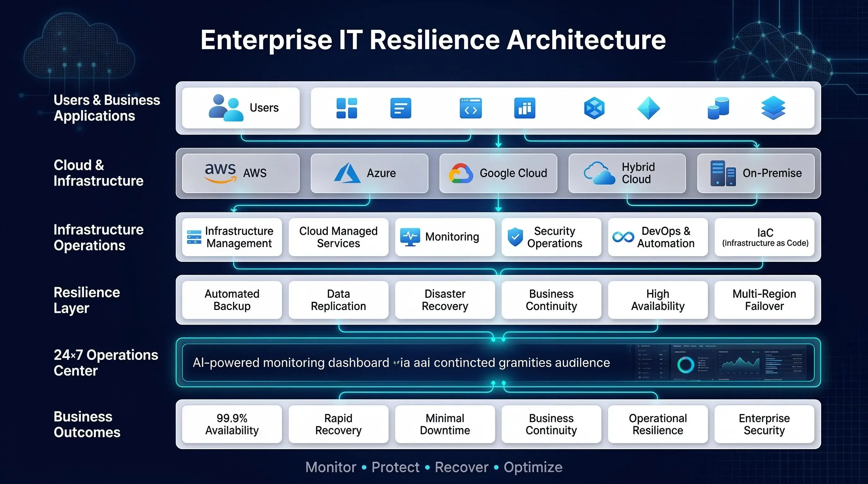Click the hexagon cube icon
The width and height of the screenshot is (868, 484).
pos(594,108)
